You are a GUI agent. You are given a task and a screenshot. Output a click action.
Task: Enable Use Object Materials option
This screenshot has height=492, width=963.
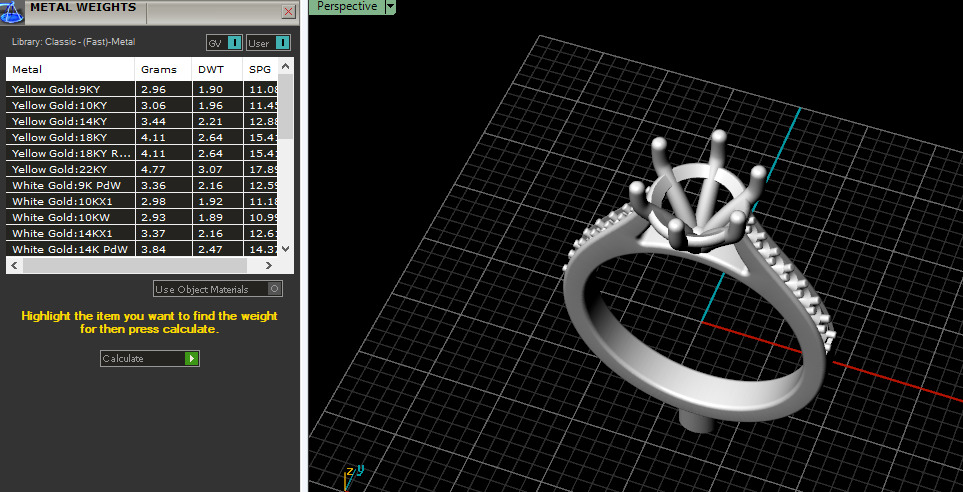click(x=218, y=289)
